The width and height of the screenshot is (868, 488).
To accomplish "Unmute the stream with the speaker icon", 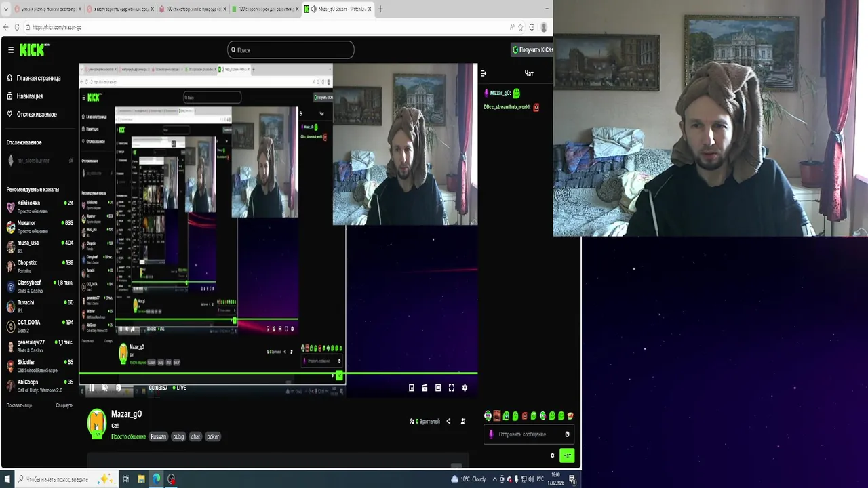I will pos(104,388).
